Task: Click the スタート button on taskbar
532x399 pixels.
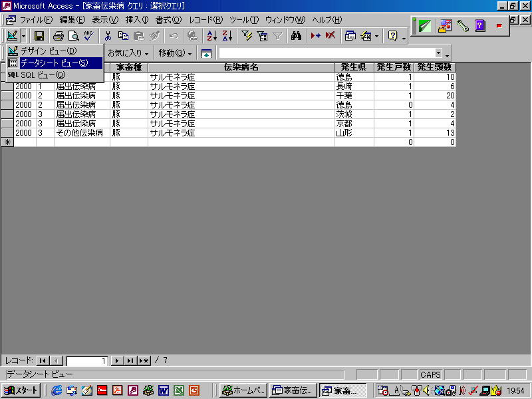Action: [x=21, y=390]
